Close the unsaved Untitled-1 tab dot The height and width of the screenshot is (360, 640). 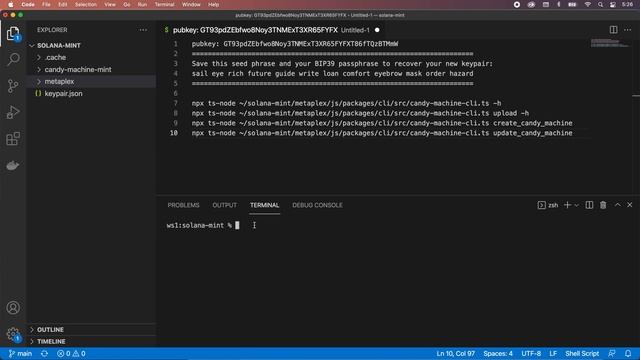[x=377, y=30]
